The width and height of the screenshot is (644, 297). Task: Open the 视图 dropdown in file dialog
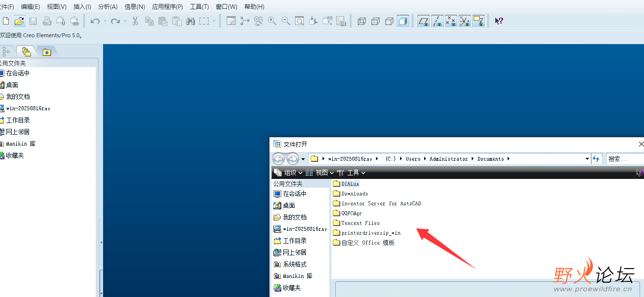pyautogui.click(x=320, y=173)
